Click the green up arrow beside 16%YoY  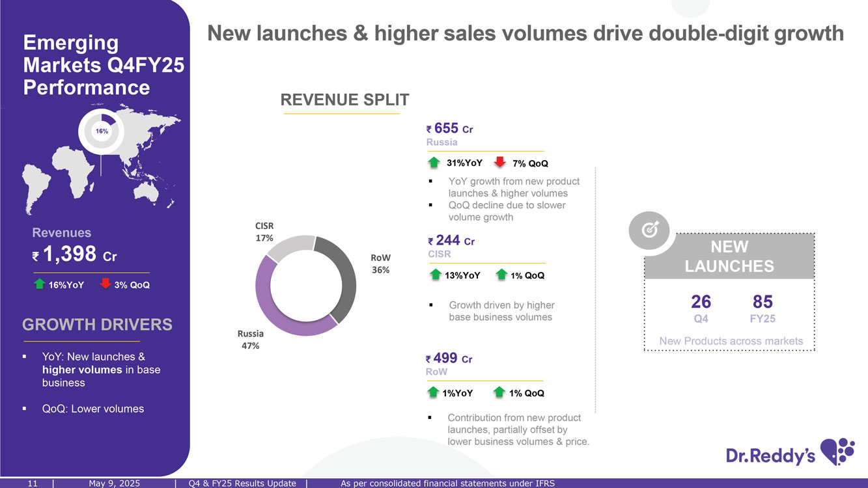click(x=40, y=284)
